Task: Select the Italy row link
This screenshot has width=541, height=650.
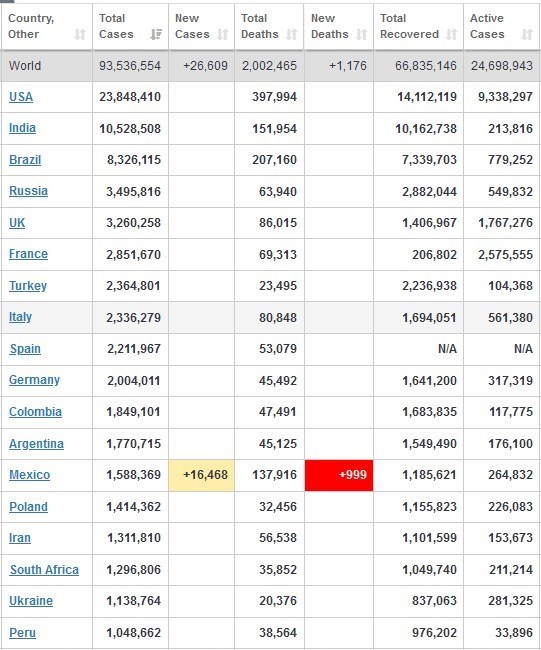Action: pyautogui.click(x=20, y=317)
